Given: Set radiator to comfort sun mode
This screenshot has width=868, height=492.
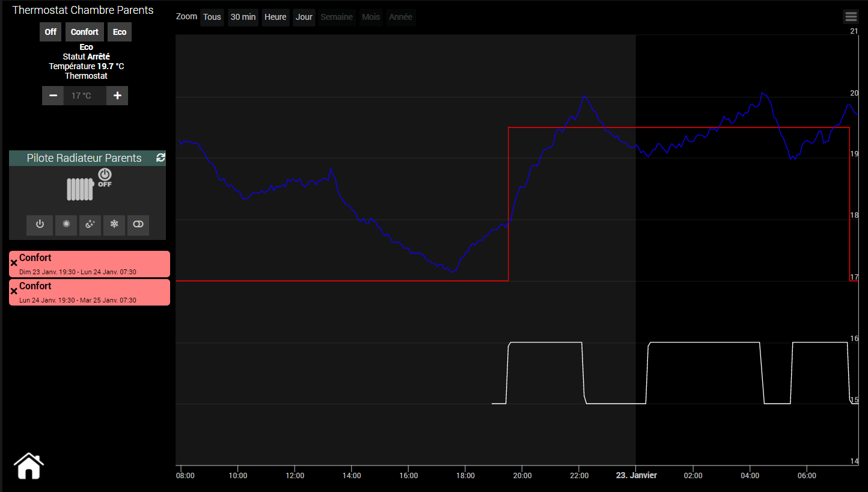Looking at the screenshot, I should click(66, 224).
